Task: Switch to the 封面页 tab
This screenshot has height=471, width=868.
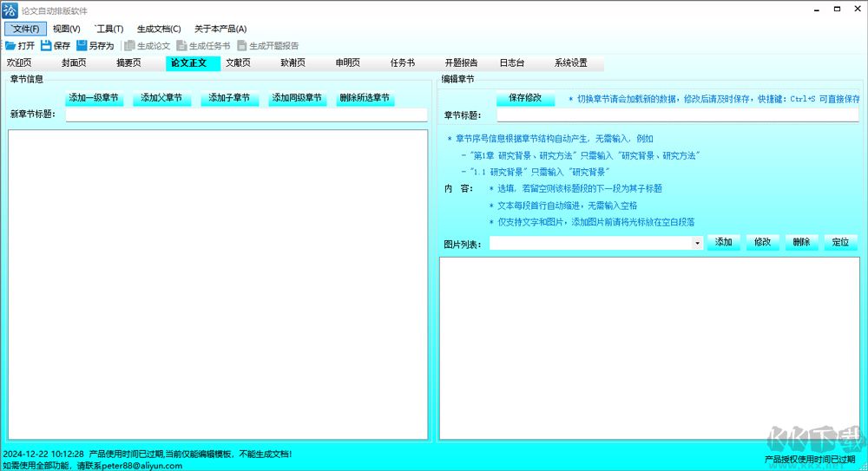Action: tap(74, 63)
